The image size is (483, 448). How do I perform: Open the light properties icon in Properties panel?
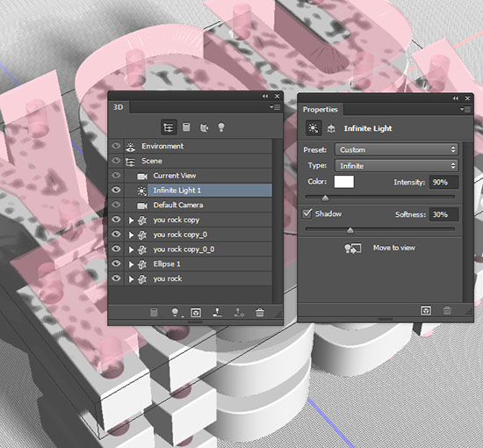314,128
